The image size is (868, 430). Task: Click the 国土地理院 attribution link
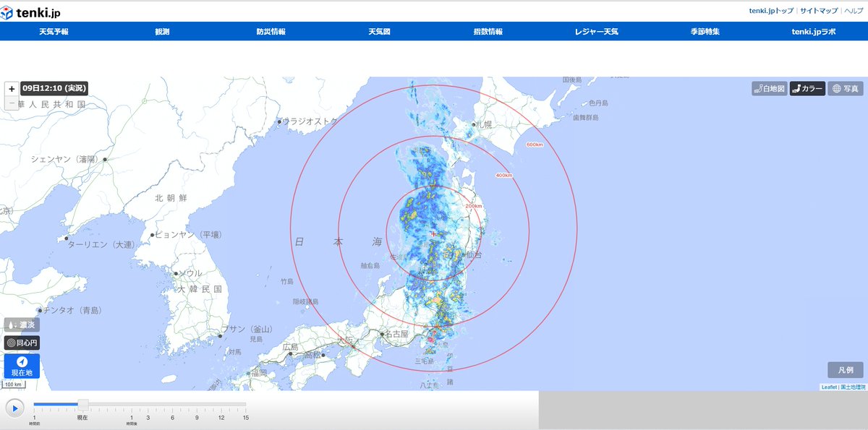(852, 387)
